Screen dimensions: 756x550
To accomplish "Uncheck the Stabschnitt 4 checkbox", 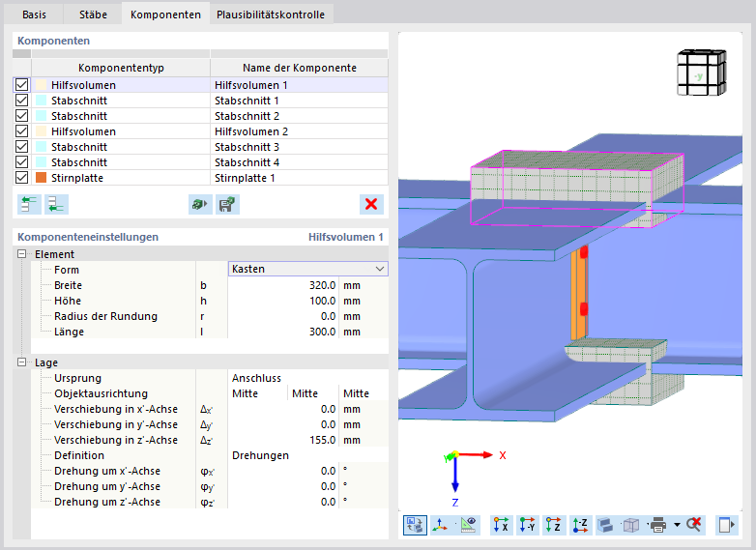I will click(x=21, y=162).
